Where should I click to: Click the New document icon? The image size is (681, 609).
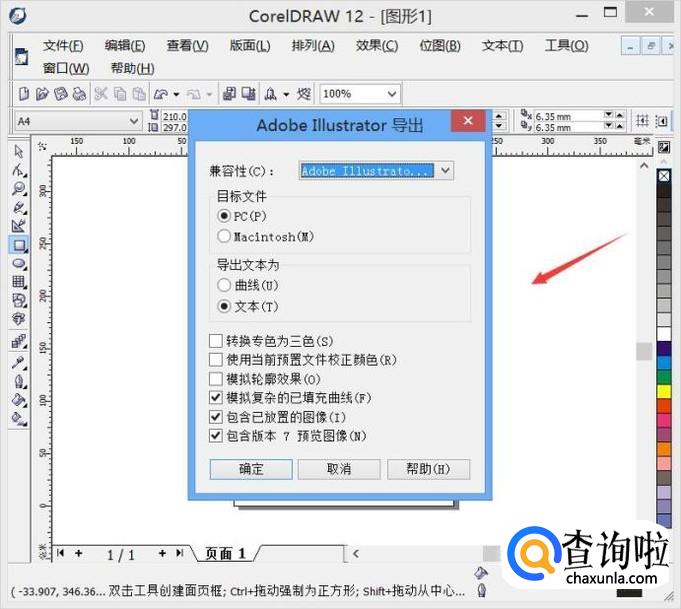(x=24, y=93)
